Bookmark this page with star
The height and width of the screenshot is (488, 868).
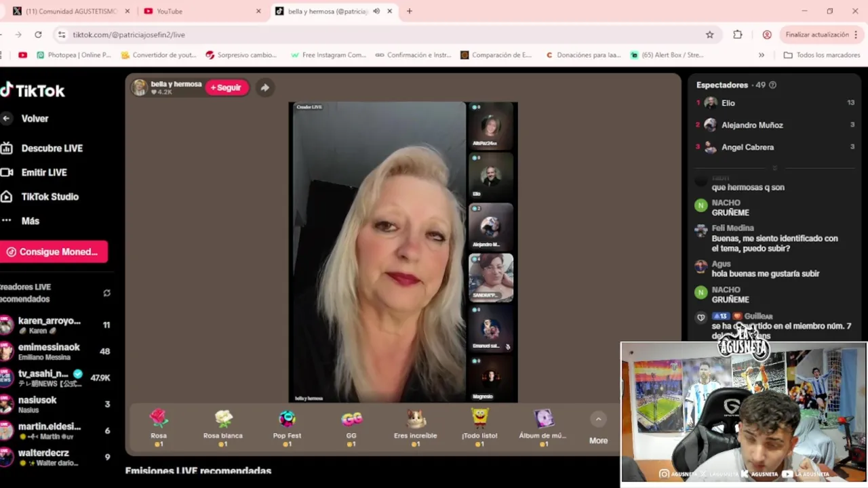pyautogui.click(x=710, y=35)
